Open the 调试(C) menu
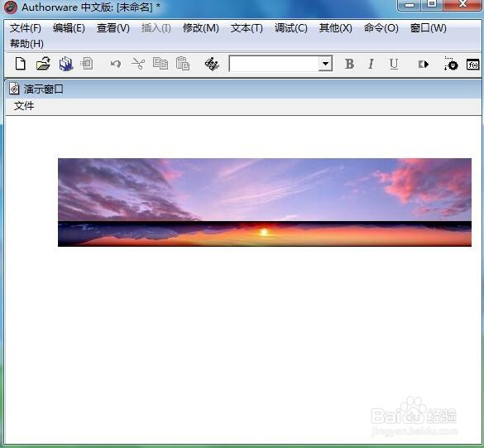This screenshot has height=448, width=484. [x=291, y=28]
